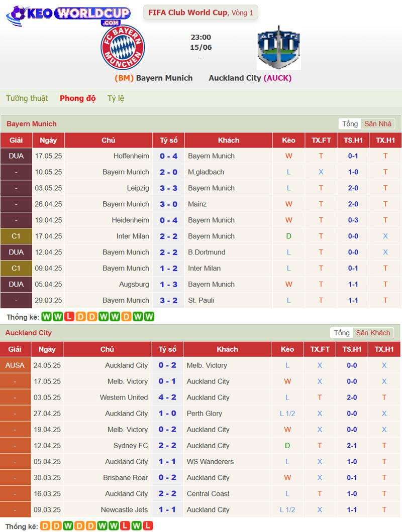Click the 3 - 2 score against St. Pauli
The width and height of the screenshot is (402, 532).
(x=168, y=300)
